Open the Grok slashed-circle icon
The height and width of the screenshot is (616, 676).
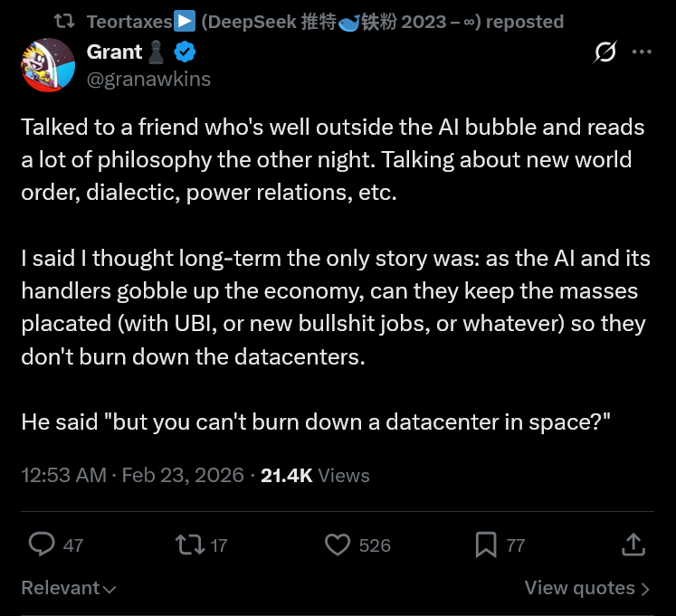pyautogui.click(x=605, y=53)
